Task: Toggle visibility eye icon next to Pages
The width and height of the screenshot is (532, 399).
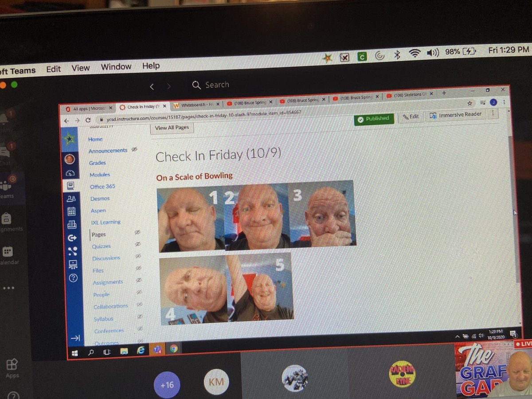Action: coord(137,232)
